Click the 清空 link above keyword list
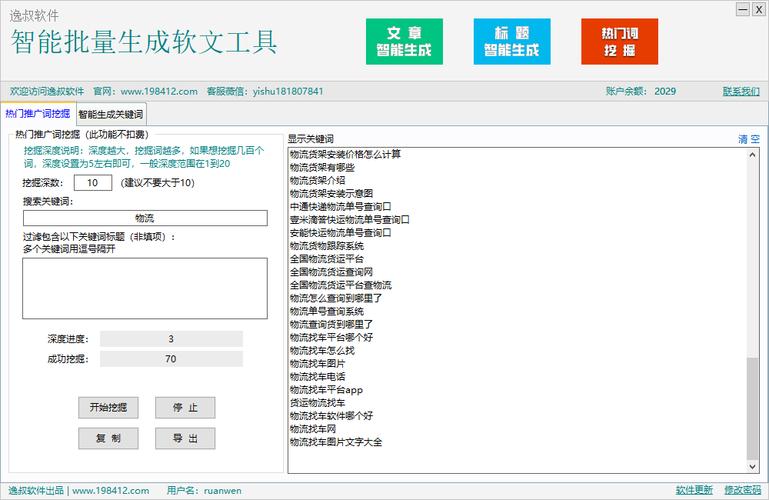 (749, 139)
